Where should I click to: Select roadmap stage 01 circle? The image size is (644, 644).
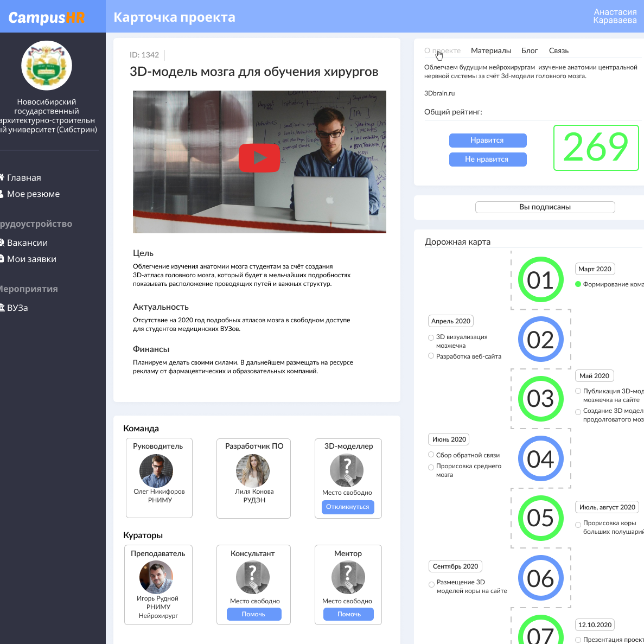[x=540, y=280]
